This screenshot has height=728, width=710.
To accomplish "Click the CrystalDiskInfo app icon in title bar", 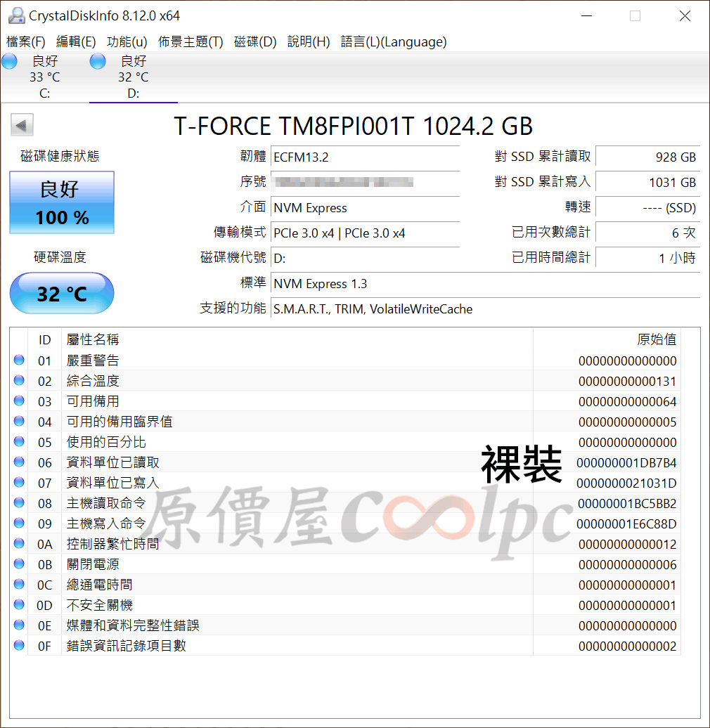I will coord(16,15).
